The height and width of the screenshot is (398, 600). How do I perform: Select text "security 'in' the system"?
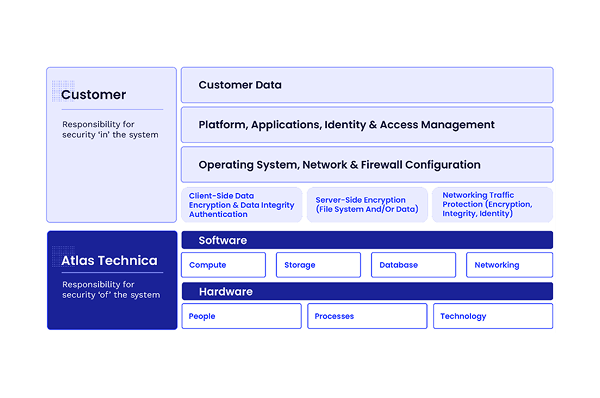pyautogui.click(x=110, y=135)
